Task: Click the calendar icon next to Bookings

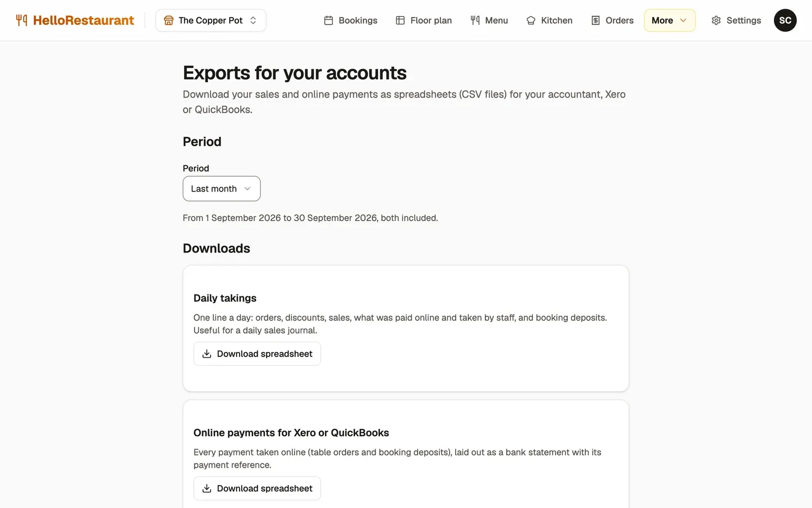Action: pos(328,20)
